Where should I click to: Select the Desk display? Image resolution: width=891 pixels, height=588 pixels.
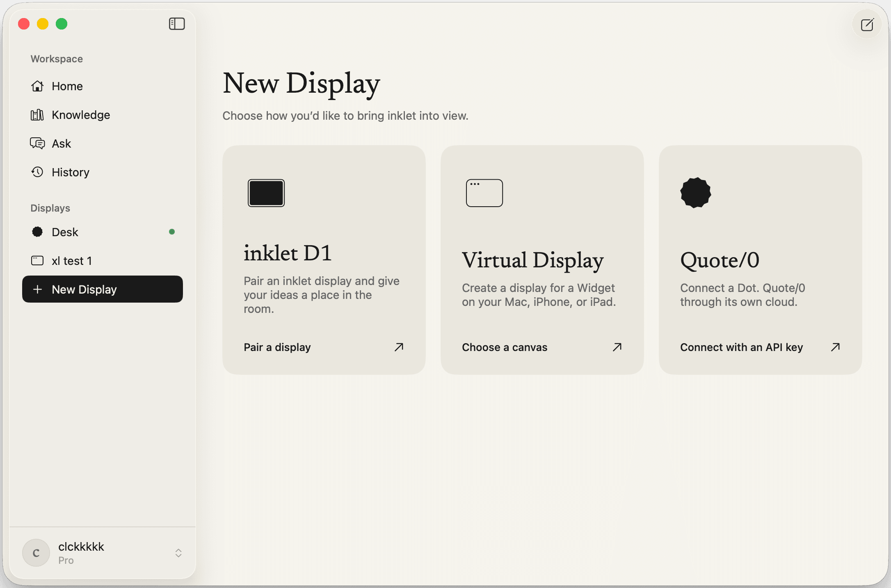coord(103,232)
